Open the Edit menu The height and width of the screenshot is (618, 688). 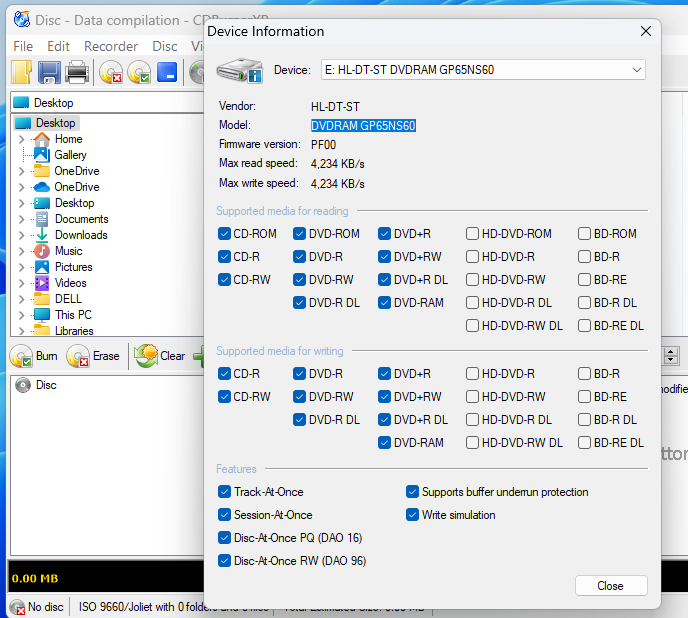tap(58, 47)
